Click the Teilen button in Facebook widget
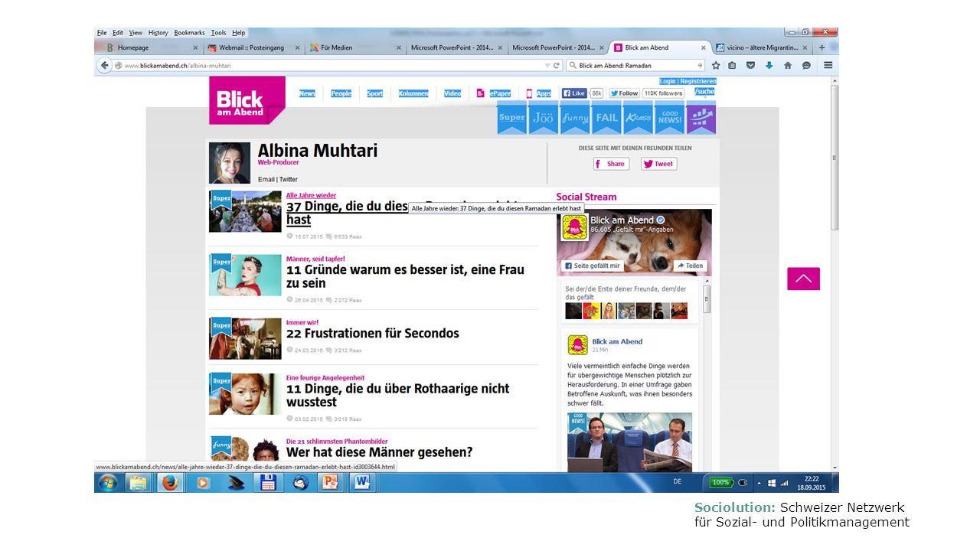This screenshot has height=551, width=980. (x=690, y=266)
